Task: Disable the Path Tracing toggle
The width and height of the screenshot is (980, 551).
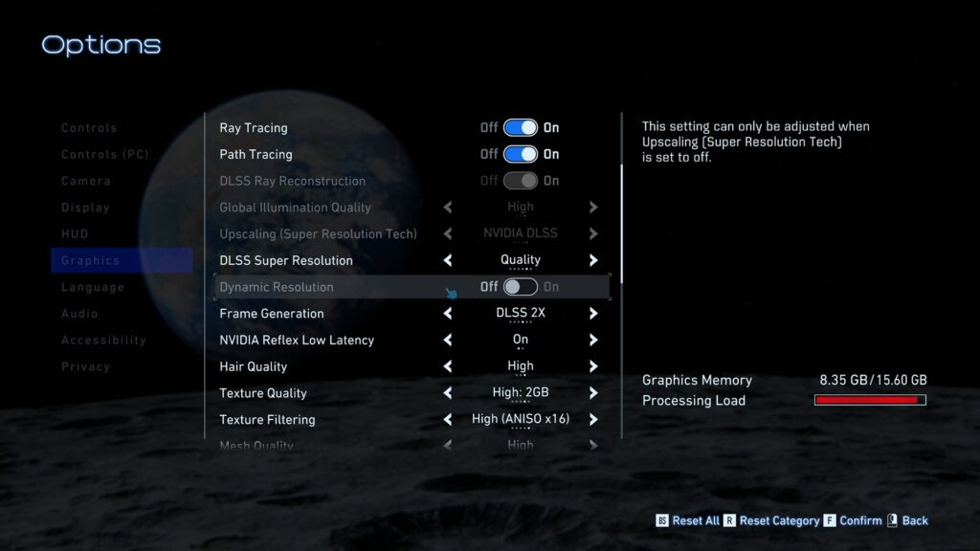Action: pyautogui.click(x=521, y=154)
